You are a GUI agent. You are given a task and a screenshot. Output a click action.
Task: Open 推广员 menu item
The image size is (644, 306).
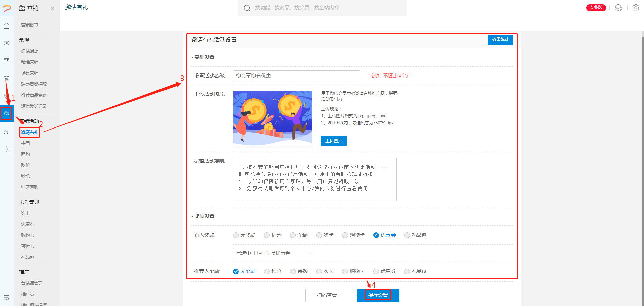(28, 294)
